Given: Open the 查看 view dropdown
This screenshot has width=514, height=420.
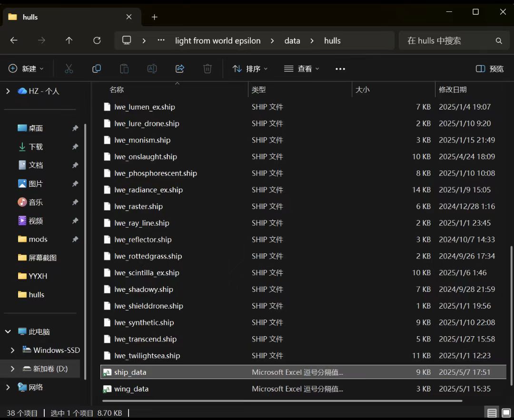Looking at the screenshot, I should coord(302,69).
